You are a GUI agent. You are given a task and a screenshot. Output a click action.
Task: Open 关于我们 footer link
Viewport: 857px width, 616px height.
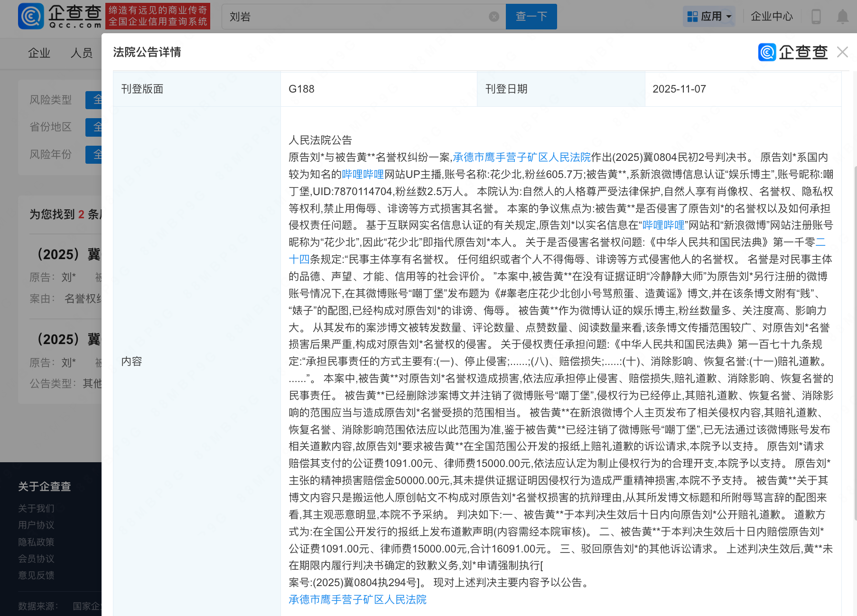click(36, 508)
